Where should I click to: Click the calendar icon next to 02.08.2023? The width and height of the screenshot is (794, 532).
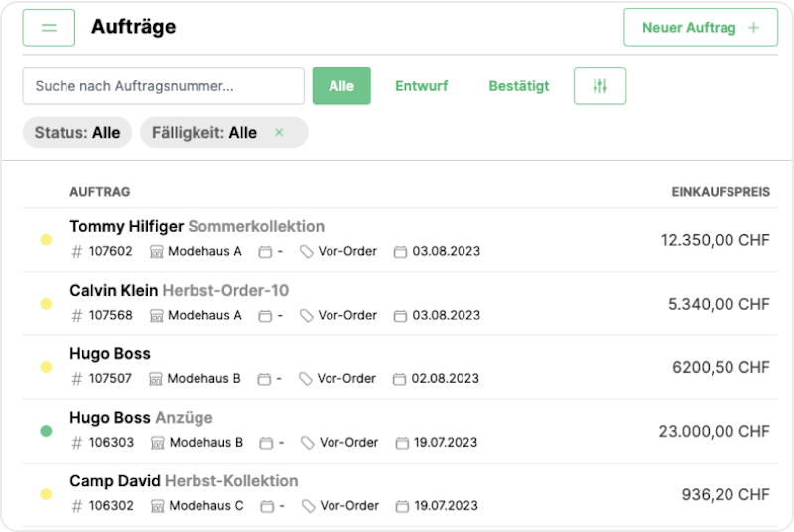coord(399,379)
